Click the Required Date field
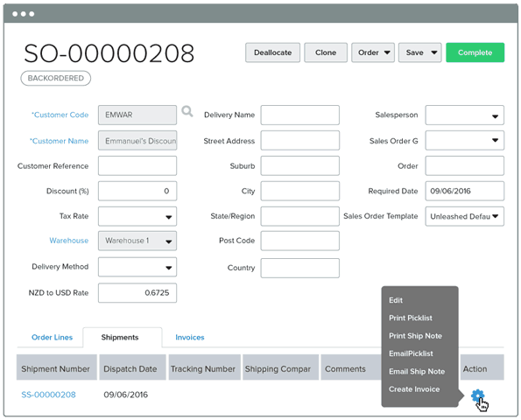Screen dimensions: 521x420 [464, 191]
